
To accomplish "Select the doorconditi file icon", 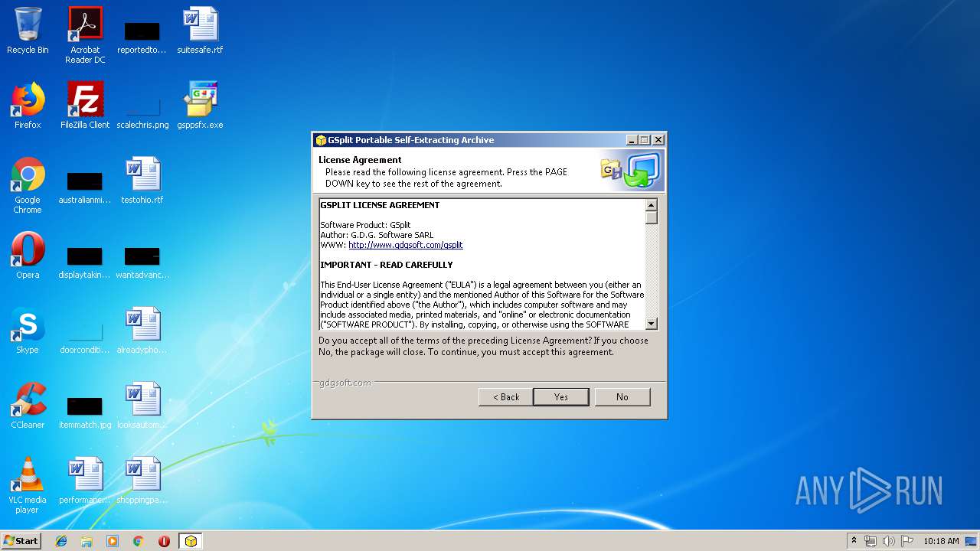I will (85, 337).
